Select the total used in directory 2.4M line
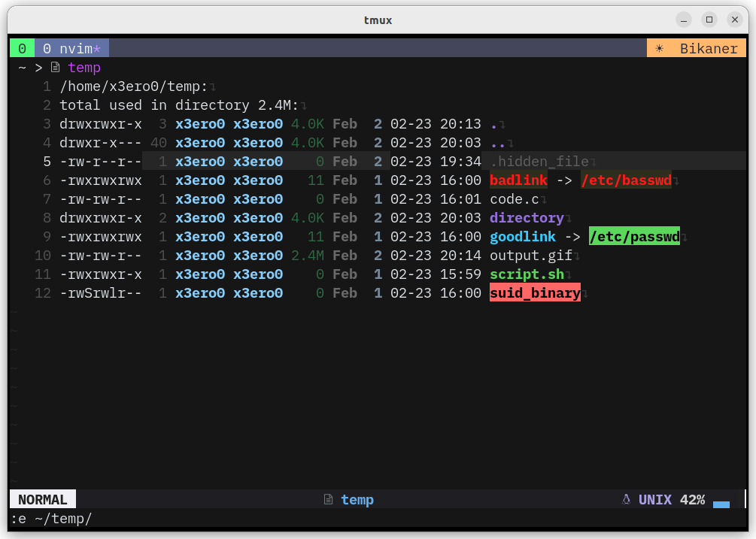 179,105
